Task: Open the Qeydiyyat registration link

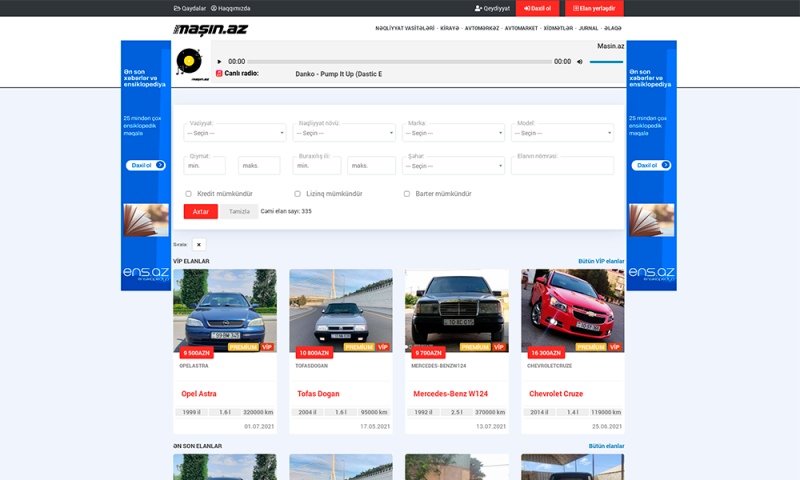Action: click(x=492, y=8)
